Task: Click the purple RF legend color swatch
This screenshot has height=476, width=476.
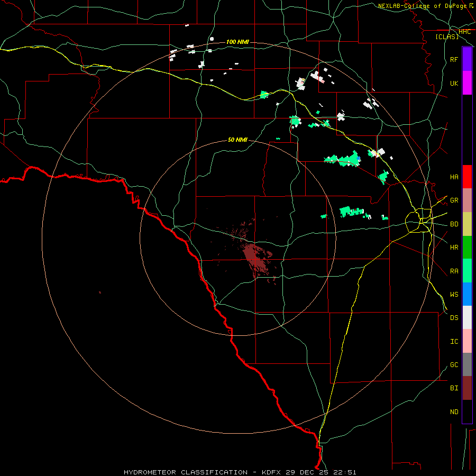Action: click(x=467, y=59)
